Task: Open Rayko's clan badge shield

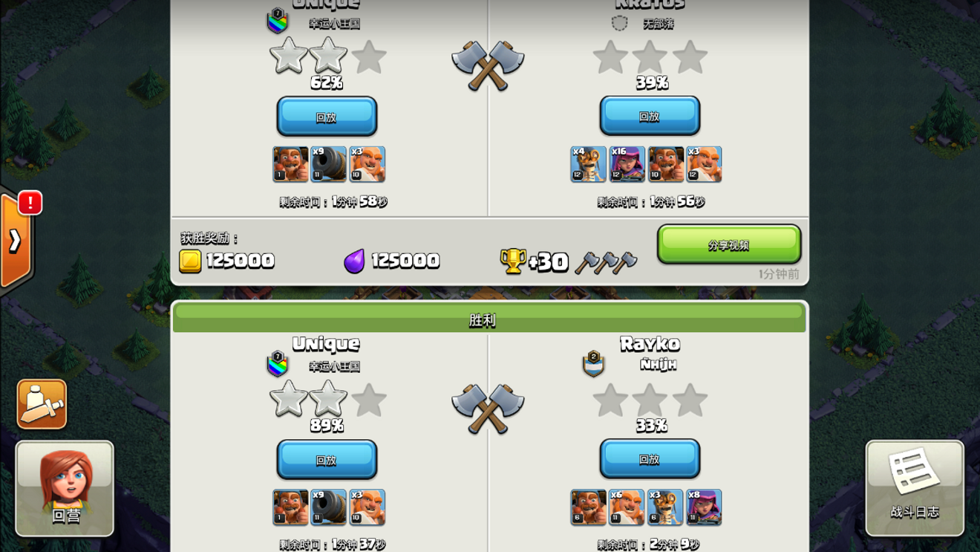Action: [x=593, y=363]
